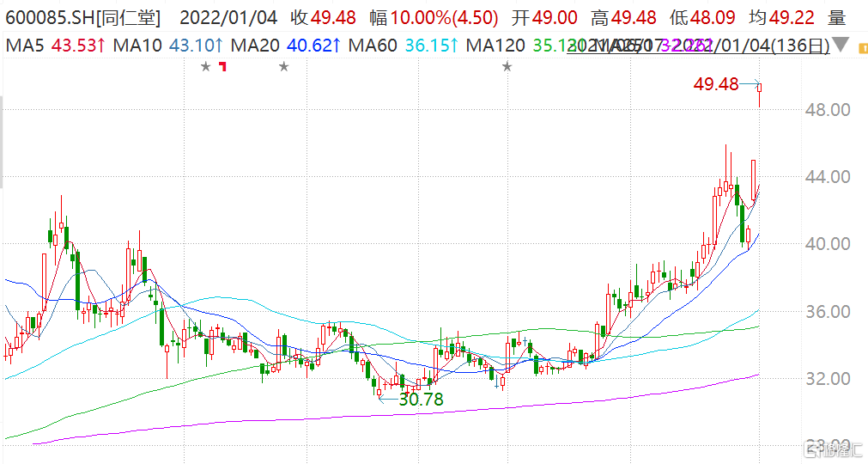Viewport: 868px width, 464px height.
Task: Click average price 均49.22
Action: click(781, 18)
